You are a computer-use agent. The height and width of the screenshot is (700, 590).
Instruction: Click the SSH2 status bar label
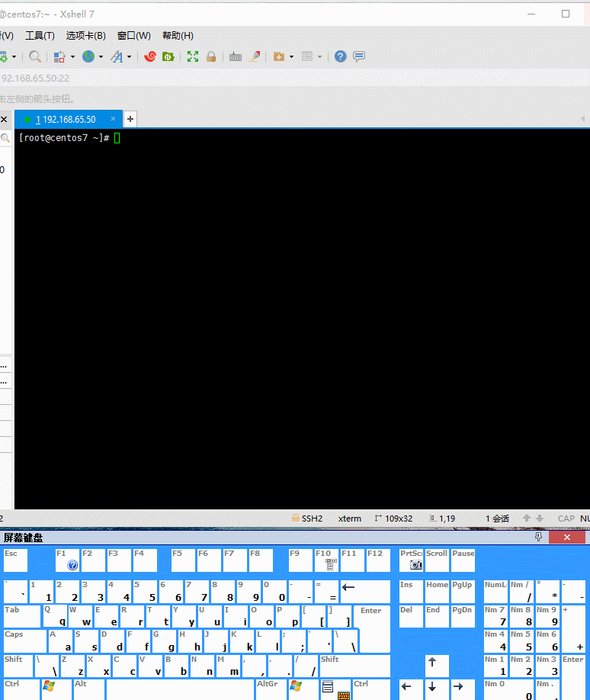point(312,519)
